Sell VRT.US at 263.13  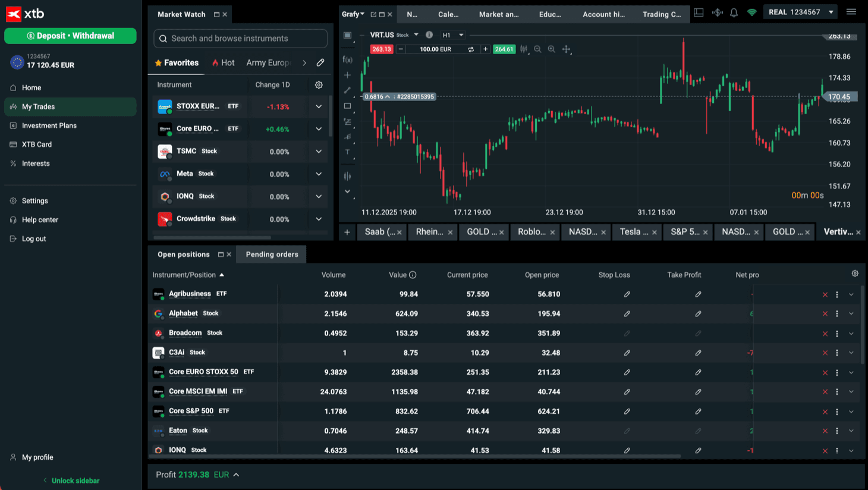click(381, 49)
